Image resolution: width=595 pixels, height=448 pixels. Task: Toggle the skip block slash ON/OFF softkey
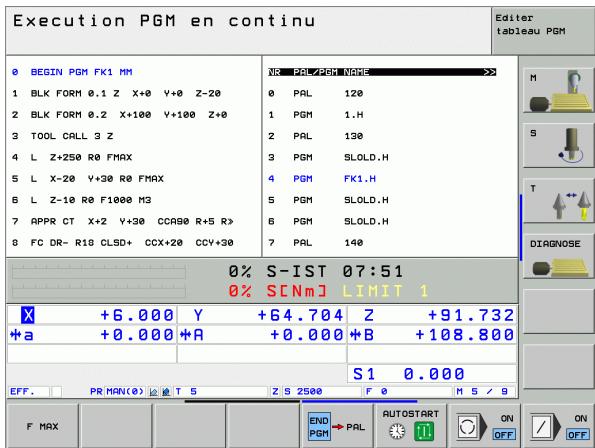click(x=559, y=426)
